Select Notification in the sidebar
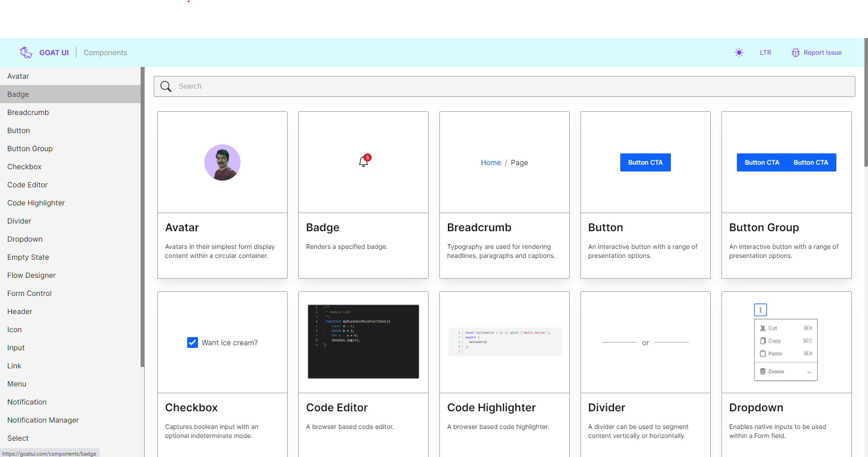 [70, 402]
